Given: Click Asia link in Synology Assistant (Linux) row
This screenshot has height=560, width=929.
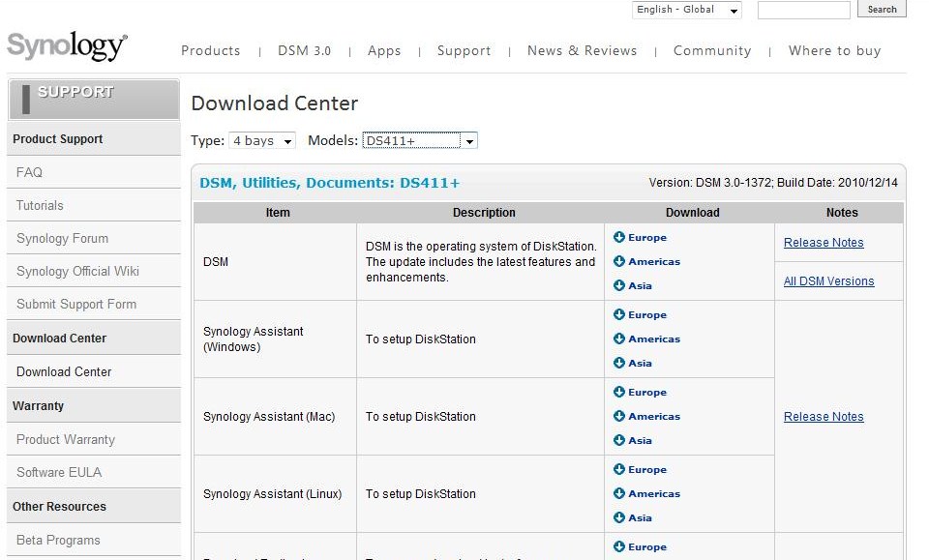Looking at the screenshot, I should coord(640,518).
